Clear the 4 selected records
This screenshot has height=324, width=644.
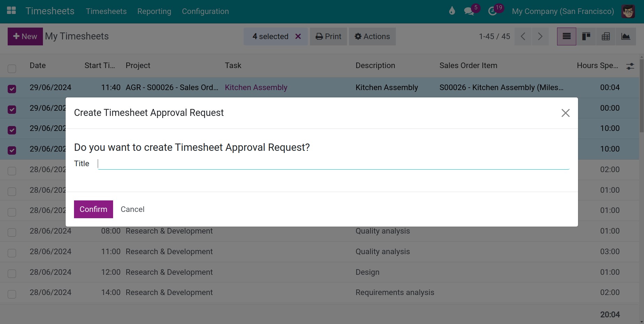(298, 36)
